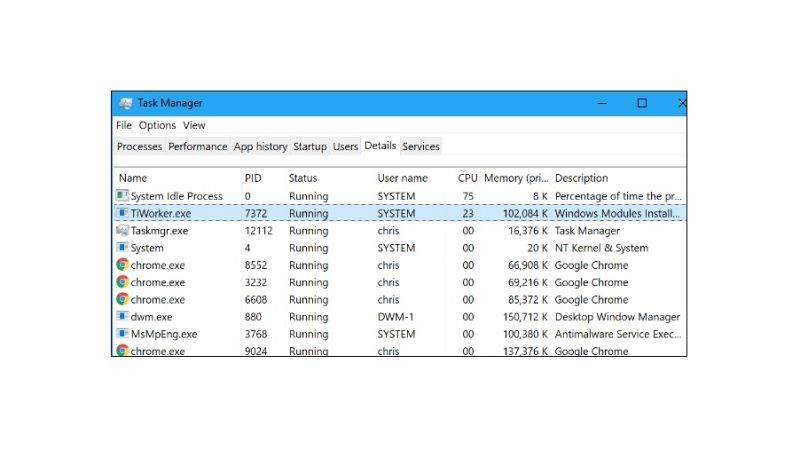Click memory value 66,908 K
Image resolution: width=800 pixels, height=450 pixels.
(x=528, y=265)
